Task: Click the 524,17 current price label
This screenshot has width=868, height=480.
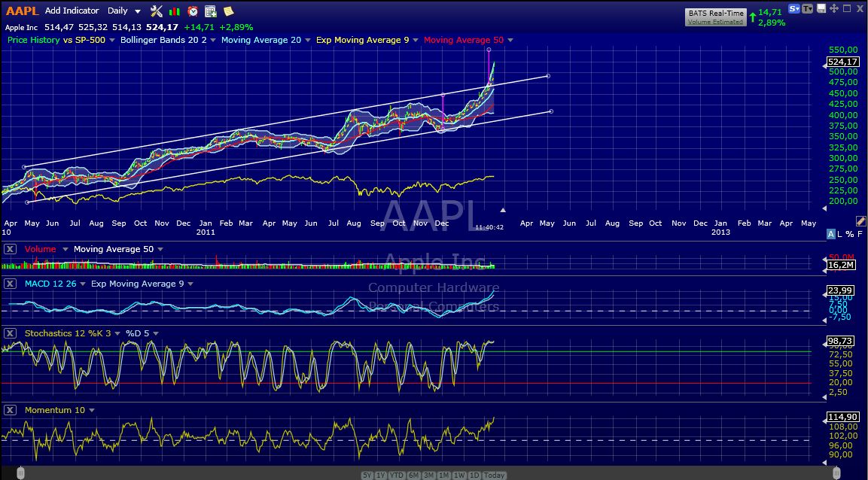Action: [x=842, y=62]
